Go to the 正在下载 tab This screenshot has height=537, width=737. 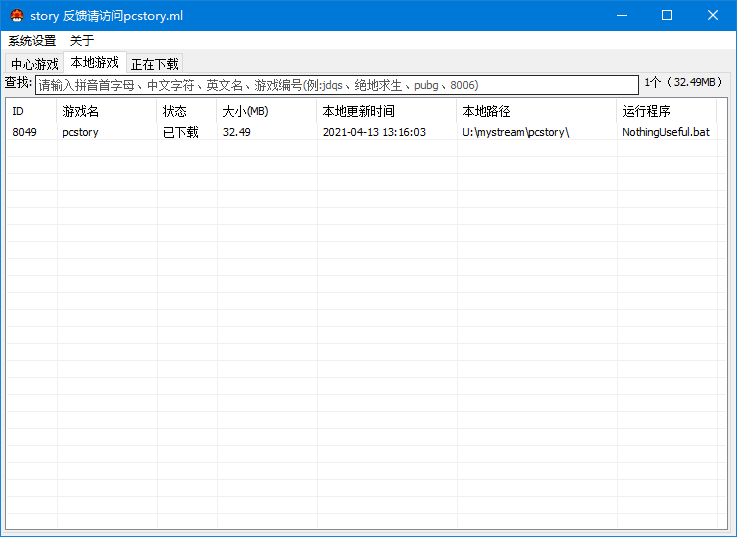(155, 64)
